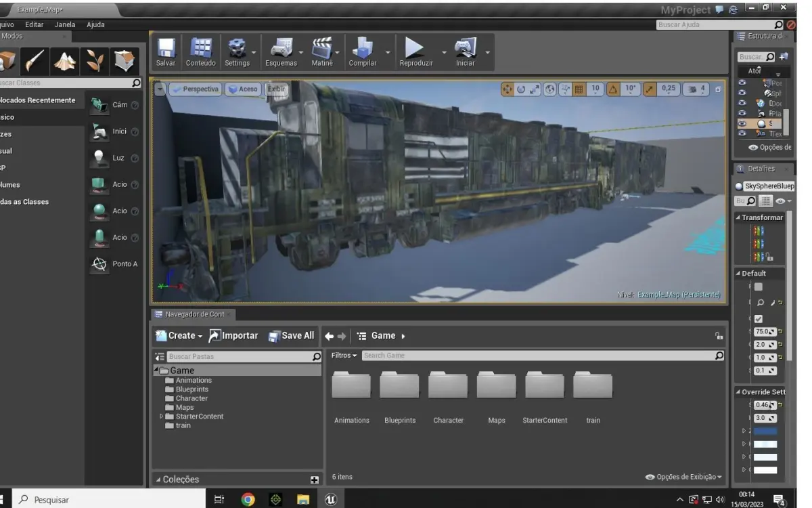
Task: Open the Perspectiva viewport dropdown
Action: tap(195, 89)
